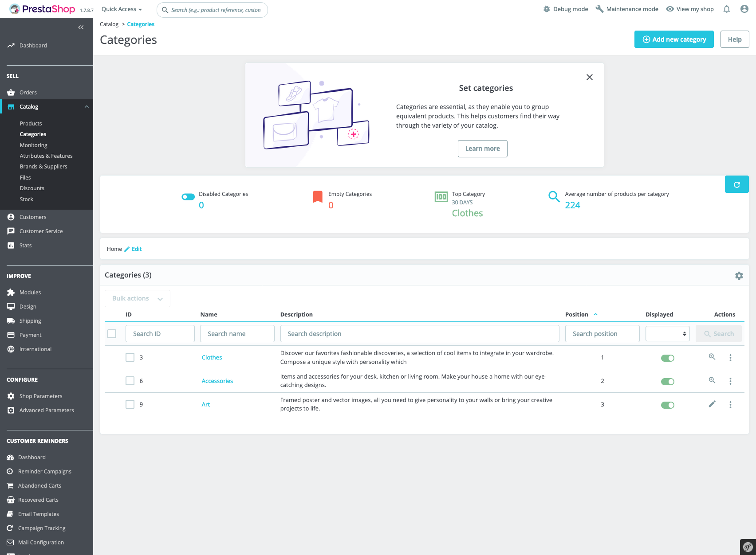Toggle Displayed switch for Accessories
This screenshot has width=756, height=555.
[x=668, y=381]
